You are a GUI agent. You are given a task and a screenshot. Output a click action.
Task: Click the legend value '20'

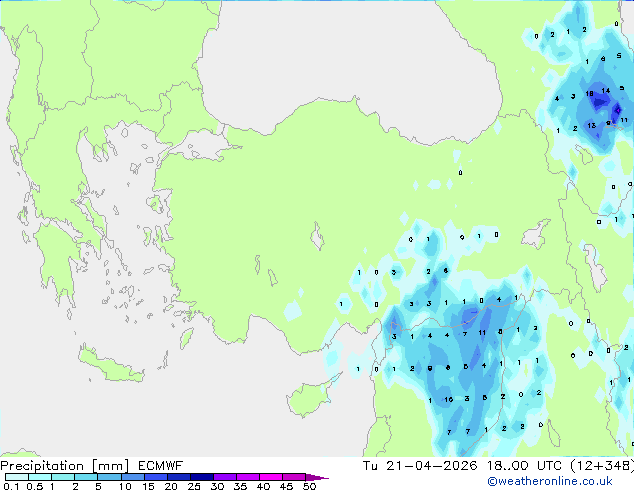tap(171, 486)
